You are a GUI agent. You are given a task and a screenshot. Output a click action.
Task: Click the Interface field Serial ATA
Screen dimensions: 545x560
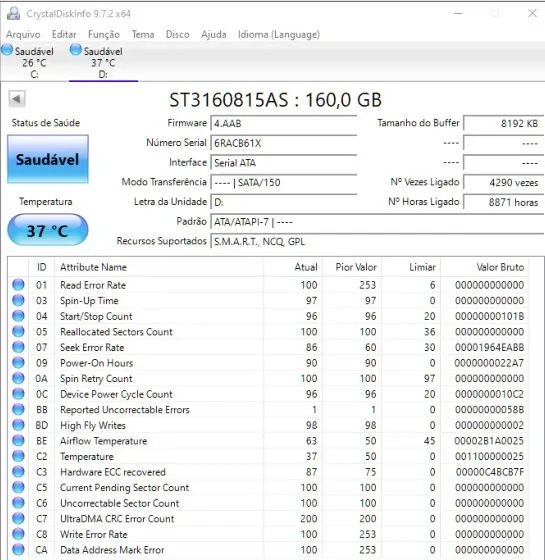point(284,163)
